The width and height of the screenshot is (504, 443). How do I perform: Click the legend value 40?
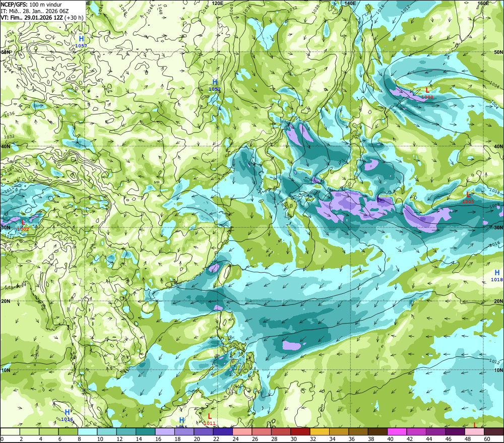click(x=390, y=439)
